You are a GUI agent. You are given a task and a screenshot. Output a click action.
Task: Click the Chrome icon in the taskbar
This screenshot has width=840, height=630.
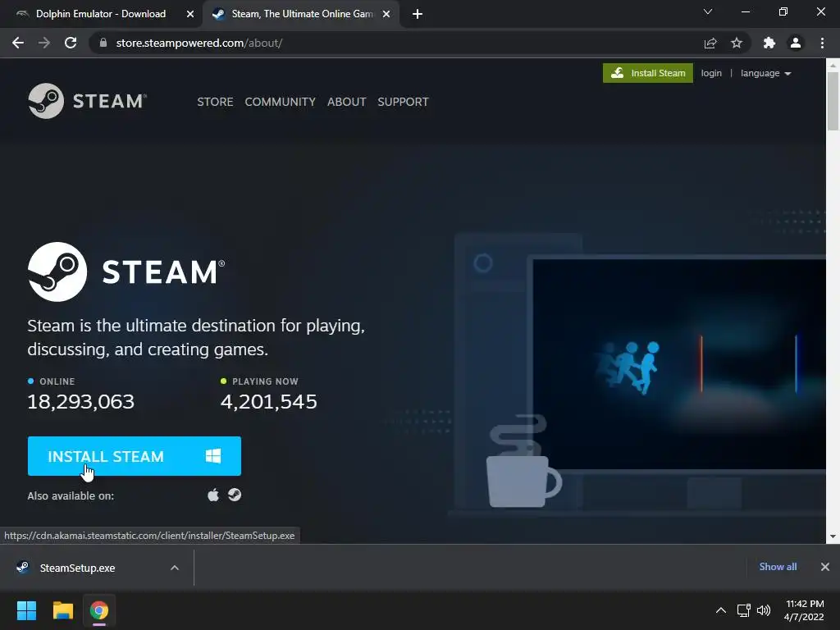pos(99,610)
